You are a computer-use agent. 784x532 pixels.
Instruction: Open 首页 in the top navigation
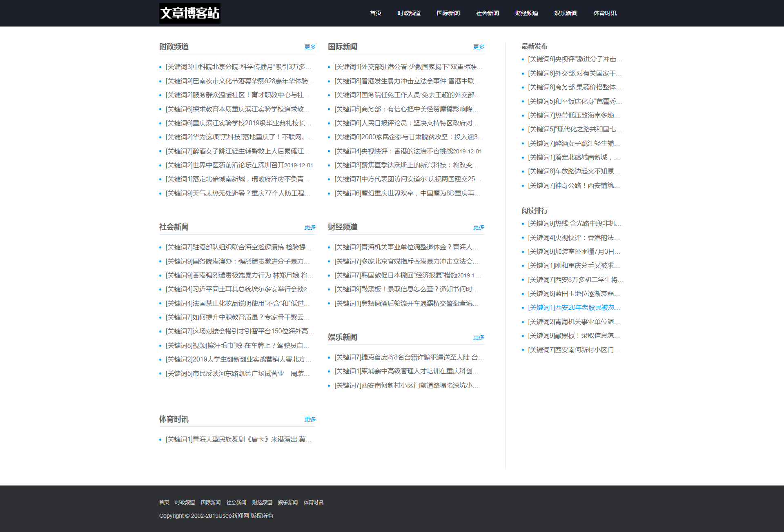tap(375, 13)
